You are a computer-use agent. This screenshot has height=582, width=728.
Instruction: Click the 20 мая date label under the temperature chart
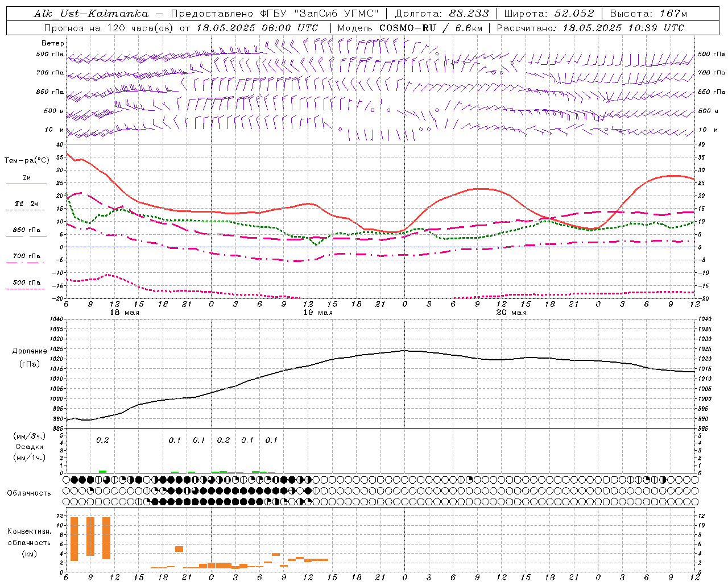pos(511,313)
